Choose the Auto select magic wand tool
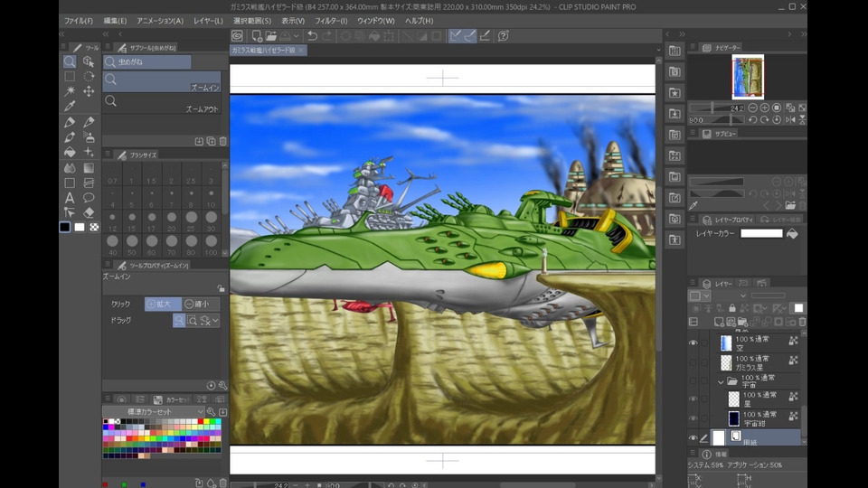The width and height of the screenshot is (868, 488). [70, 91]
